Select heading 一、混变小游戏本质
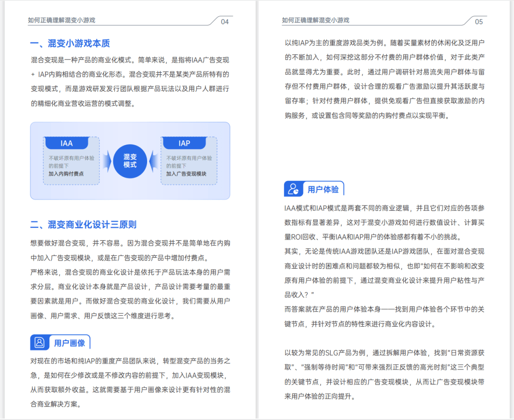Screen dimensions: 514x420 point(70,43)
